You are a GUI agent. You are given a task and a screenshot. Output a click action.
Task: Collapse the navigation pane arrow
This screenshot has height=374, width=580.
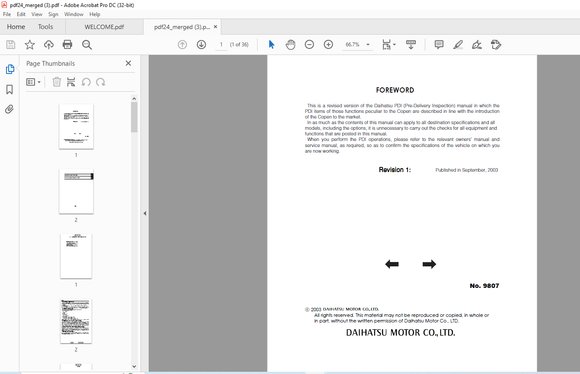click(145, 213)
